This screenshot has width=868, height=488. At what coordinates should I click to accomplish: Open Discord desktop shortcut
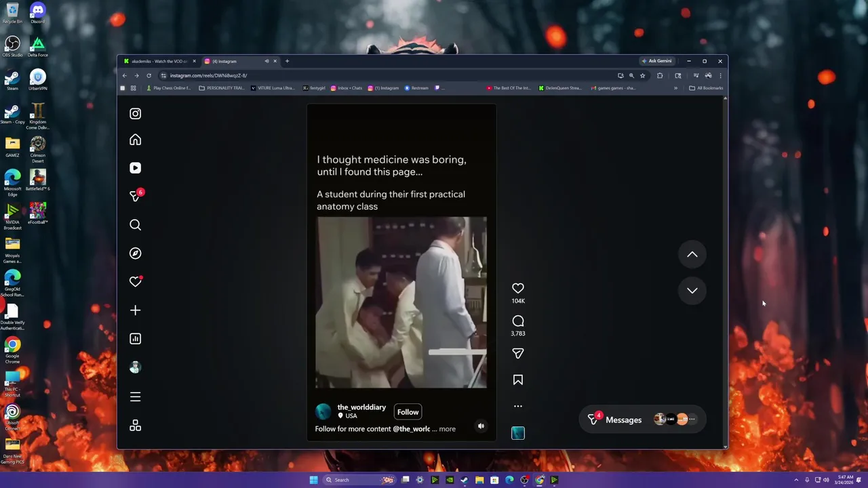(37, 14)
